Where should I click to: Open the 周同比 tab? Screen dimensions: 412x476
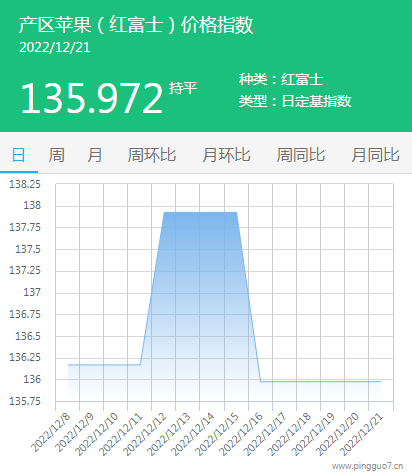pos(301,155)
